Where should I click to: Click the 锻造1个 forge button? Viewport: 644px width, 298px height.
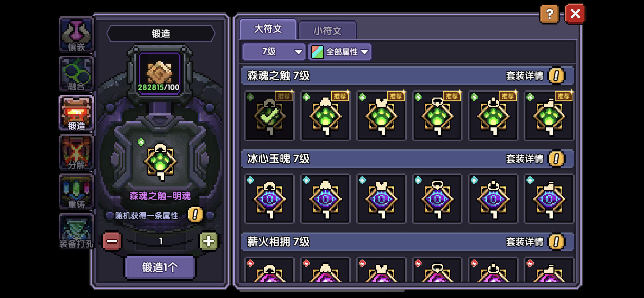tap(160, 267)
